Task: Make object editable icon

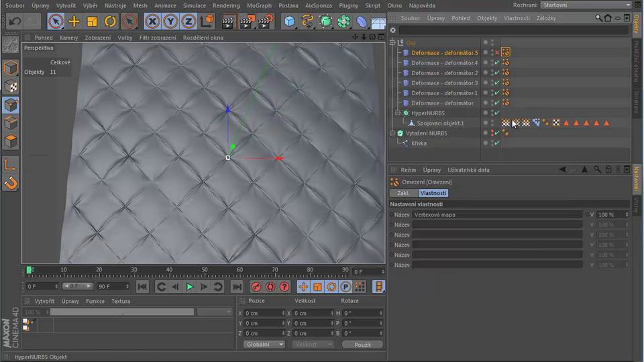Action: click(x=11, y=45)
